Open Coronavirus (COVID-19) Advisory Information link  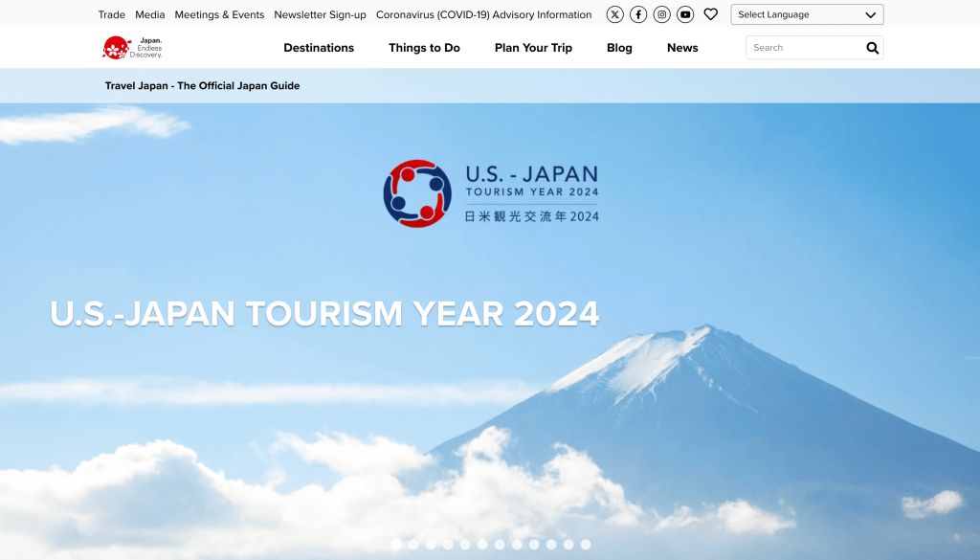pos(483,14)
